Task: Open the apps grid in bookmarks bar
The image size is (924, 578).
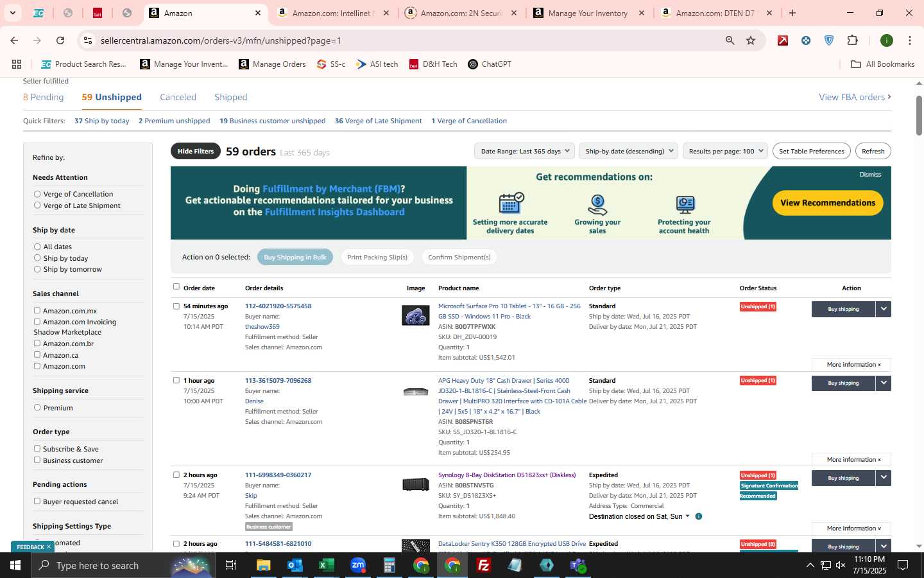Action: [x=17, y=64]
